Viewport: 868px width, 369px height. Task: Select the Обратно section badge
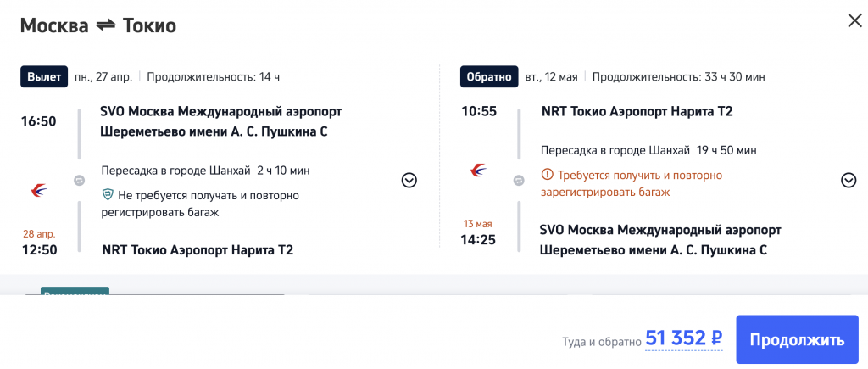[488, 76]
